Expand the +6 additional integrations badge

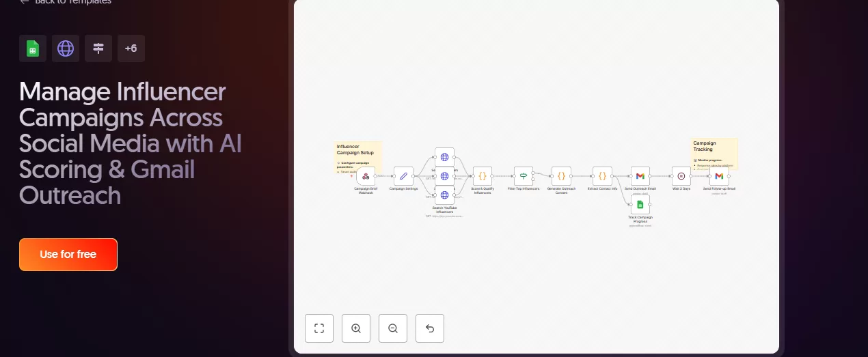pos(131,48)
